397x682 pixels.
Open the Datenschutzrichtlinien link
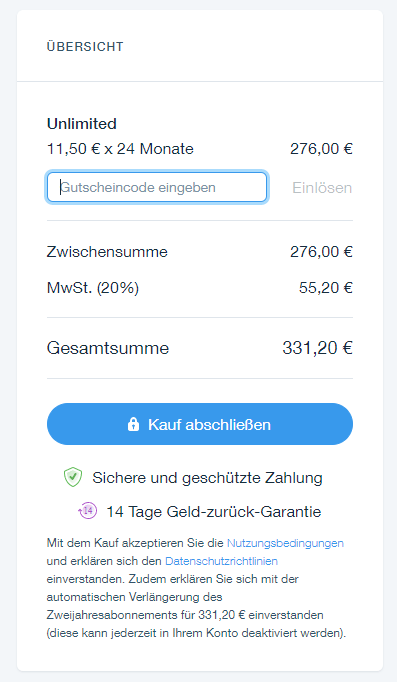pyautogui.click(x=221, y=561)
